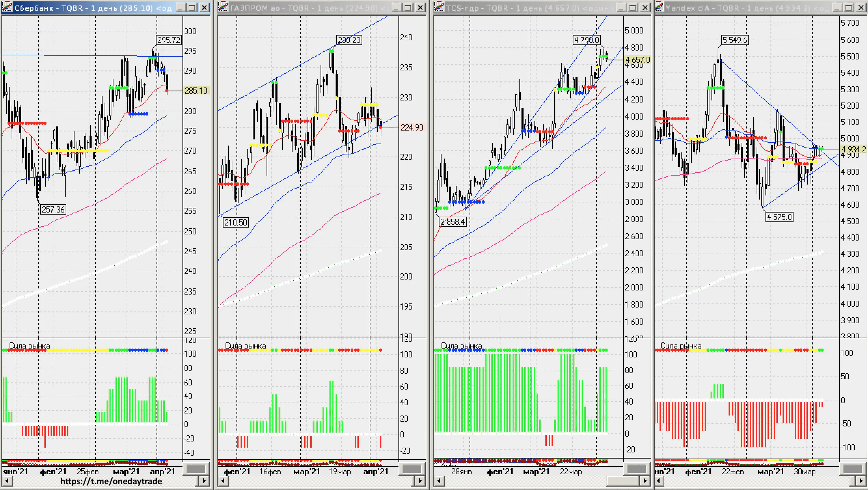Open the t.me/onedaytrade link

point(111,481)
